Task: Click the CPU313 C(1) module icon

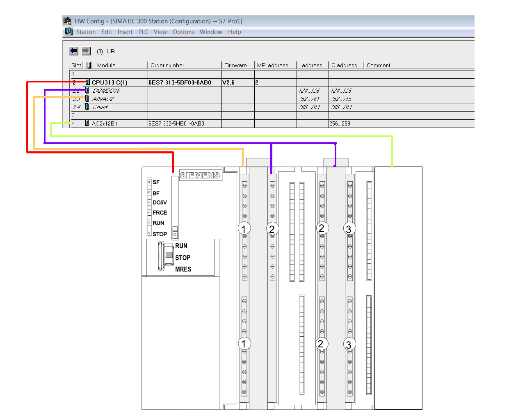Action: click(x=87, y=82)
